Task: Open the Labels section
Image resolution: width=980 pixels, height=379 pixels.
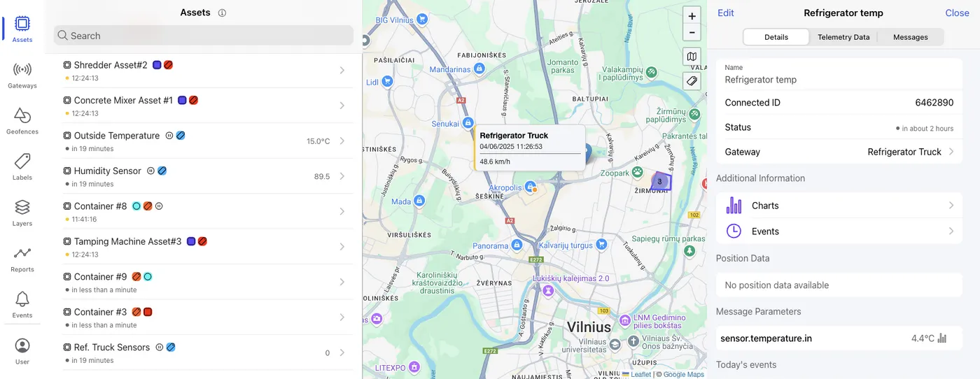Action: tap(22, 167)
